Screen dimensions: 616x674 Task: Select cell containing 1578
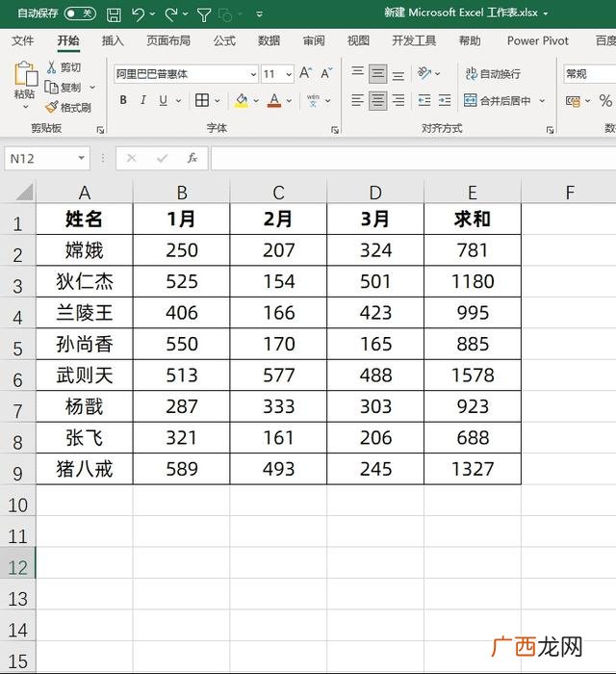pos(473,376)
